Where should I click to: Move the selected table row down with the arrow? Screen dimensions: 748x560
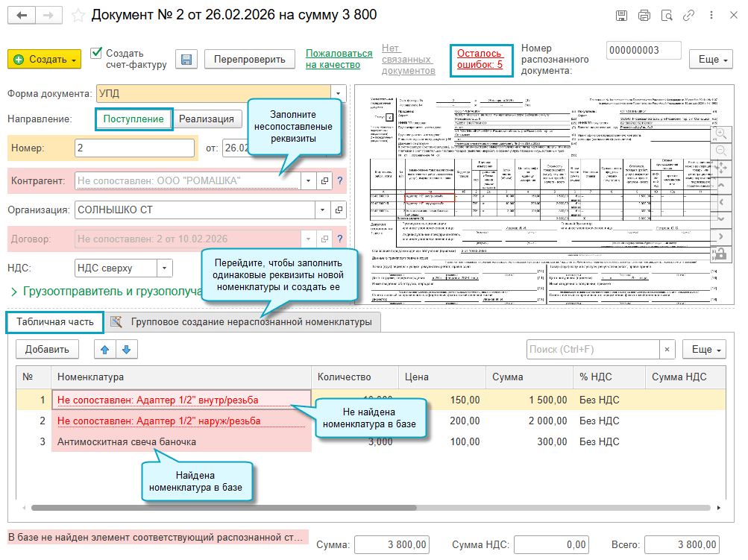coord(126,349)
